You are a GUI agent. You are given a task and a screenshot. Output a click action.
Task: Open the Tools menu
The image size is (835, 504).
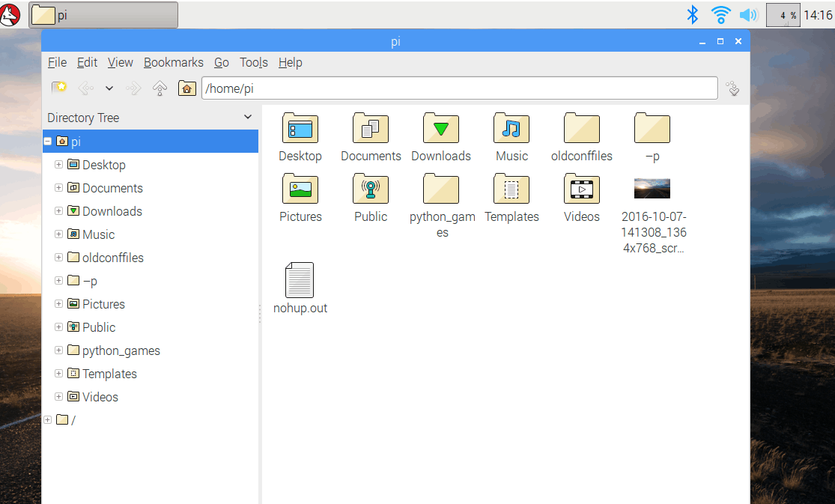pyautogui.click(x=254, y=63)
